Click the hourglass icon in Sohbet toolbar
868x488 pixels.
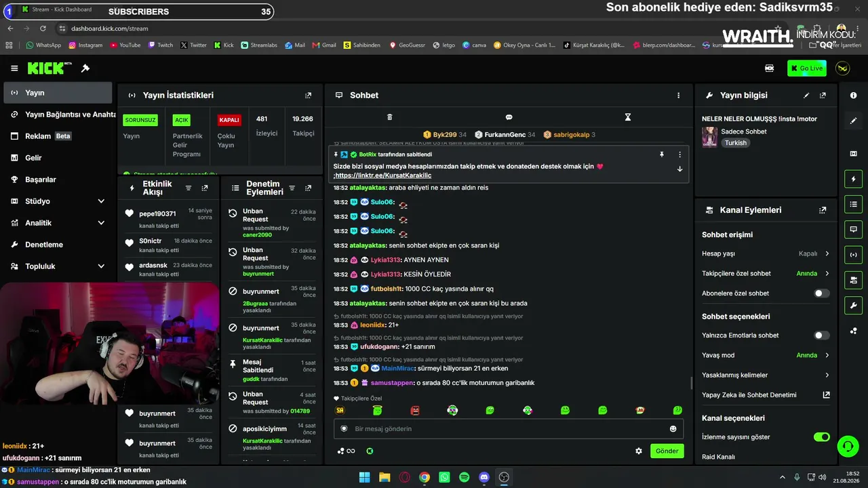click(628, 117)
